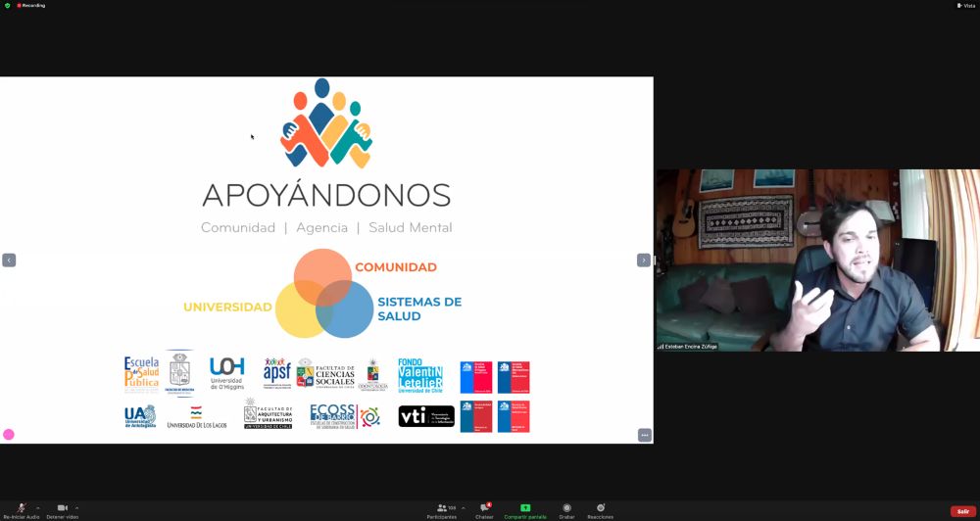The image size is (980, 521).
Task: Click the Fondo Valentín Letelier logo
Action: tap(420, 375)
